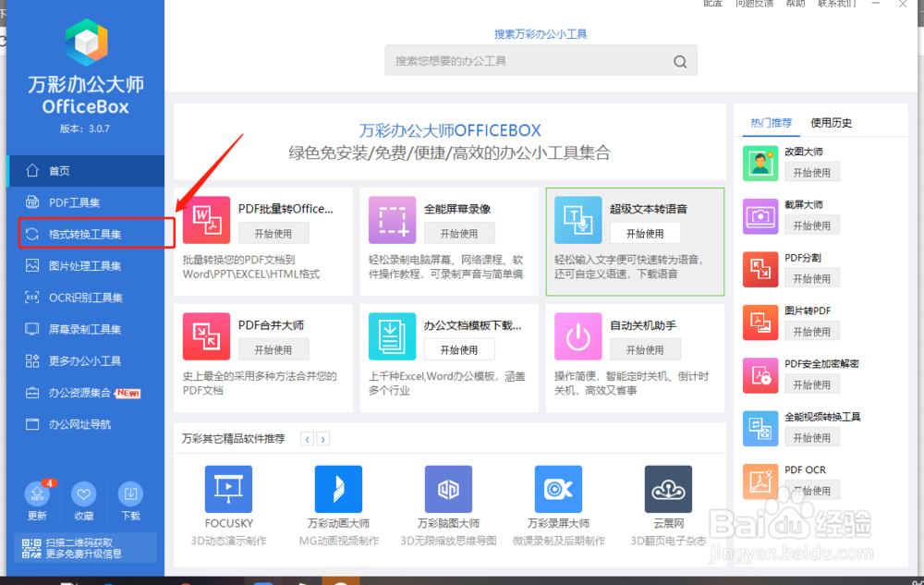924x585 pixels.
Task: Click the 自动关机助手 power icon
Action: pos(578,336)
